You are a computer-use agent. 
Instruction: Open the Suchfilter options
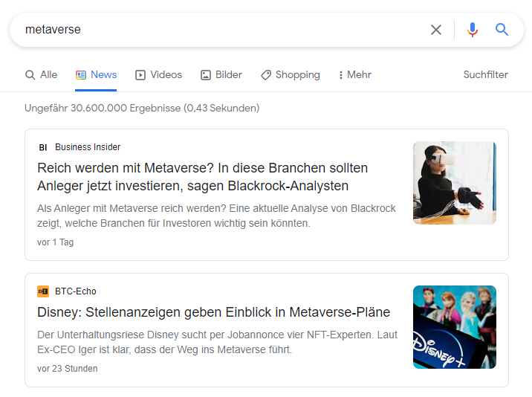[x=485, y=74]
